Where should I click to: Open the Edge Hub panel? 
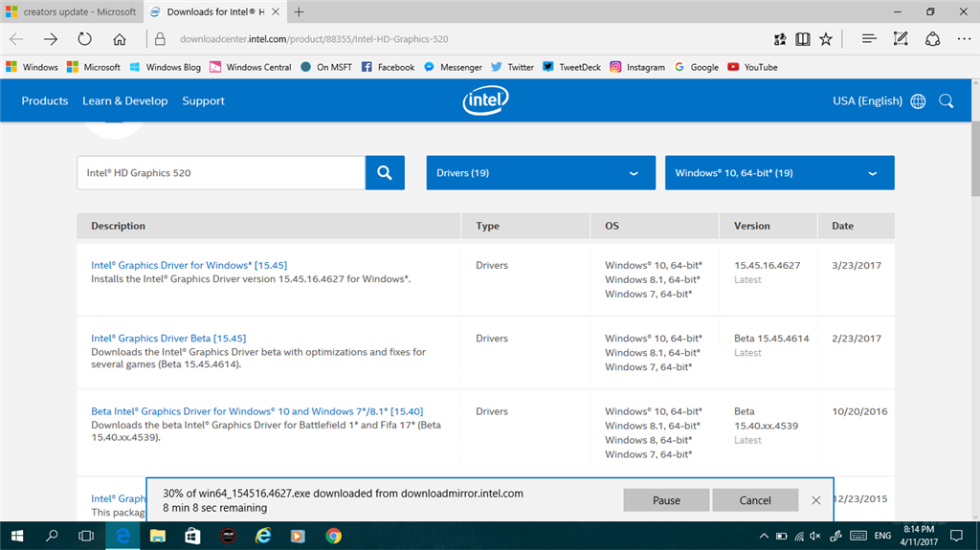click(x=869, y=39)
